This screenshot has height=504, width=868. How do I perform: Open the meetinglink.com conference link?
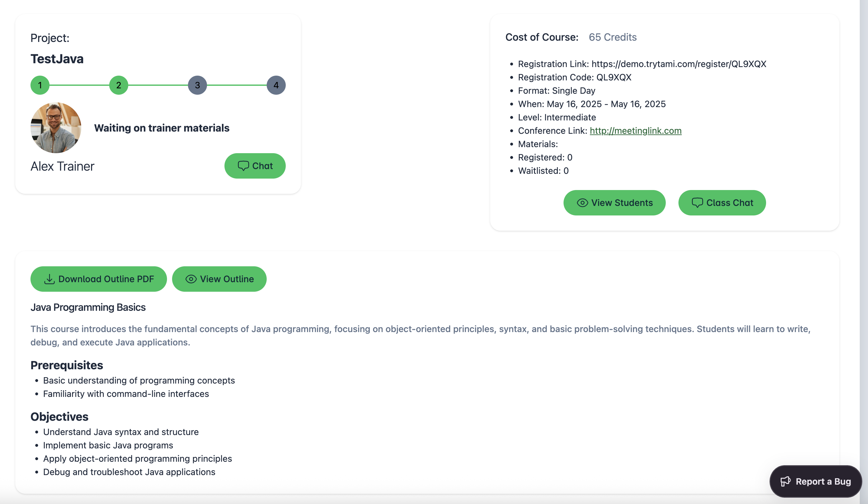(x=636, y=131)
